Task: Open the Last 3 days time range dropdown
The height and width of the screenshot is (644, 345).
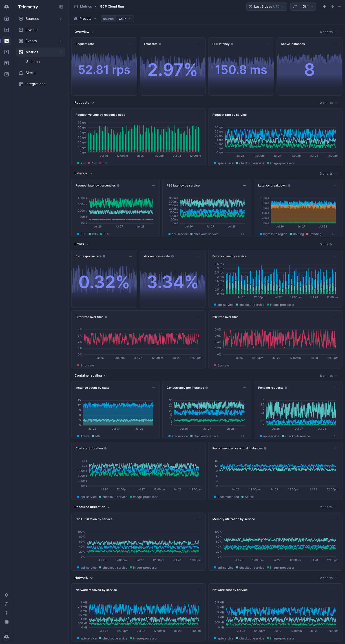Action: coord(267,6)
